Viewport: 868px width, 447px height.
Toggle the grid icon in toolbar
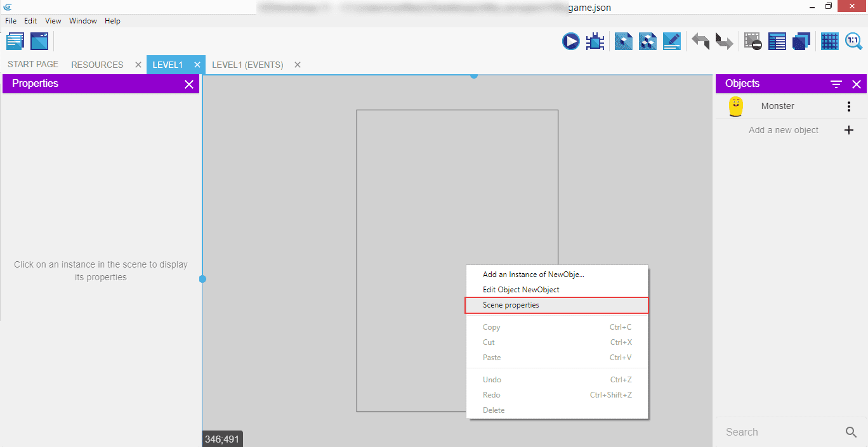coord(829,42)
